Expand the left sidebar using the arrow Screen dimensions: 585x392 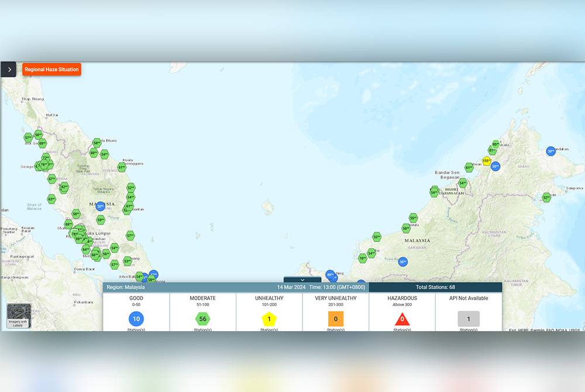click(8, 69)
